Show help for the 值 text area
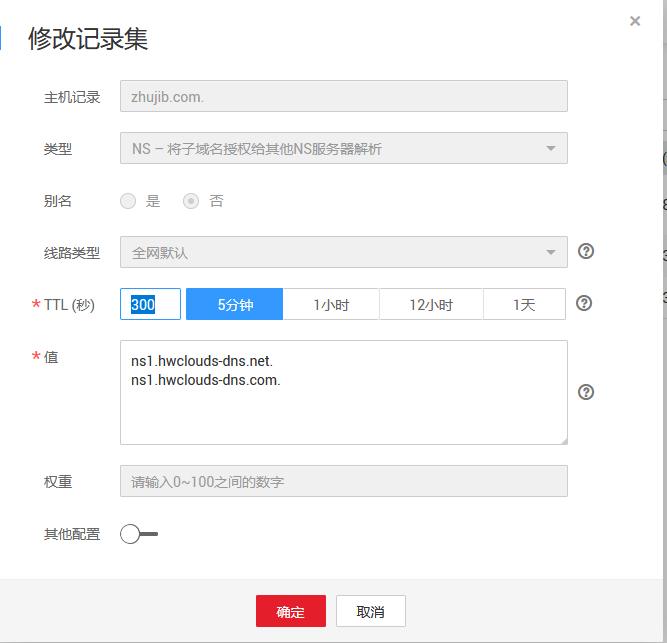 tap(587, 392)
